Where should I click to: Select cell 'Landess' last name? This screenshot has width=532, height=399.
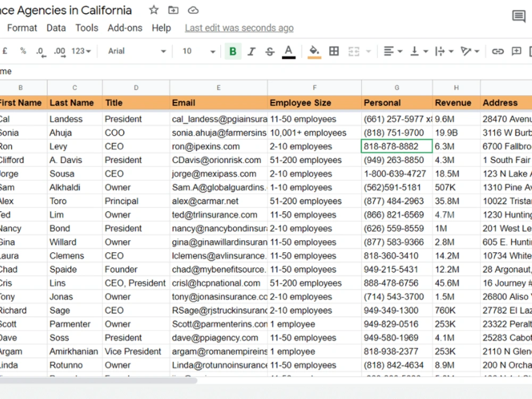click(74, 119)
